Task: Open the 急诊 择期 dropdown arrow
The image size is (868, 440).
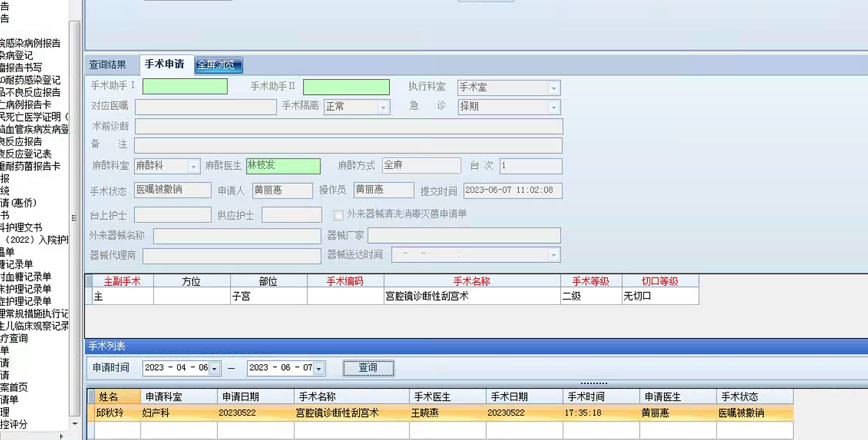Action: click(553, 107)
